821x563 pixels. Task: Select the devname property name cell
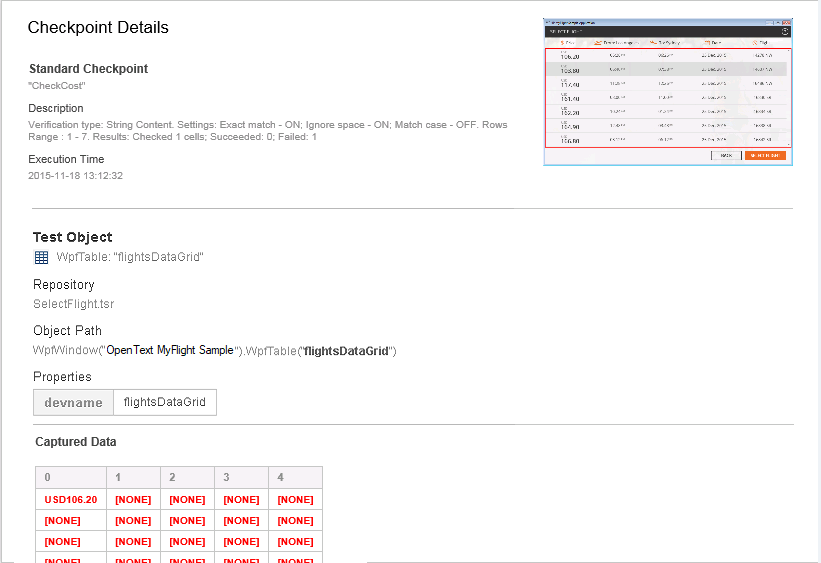(73, 402)
